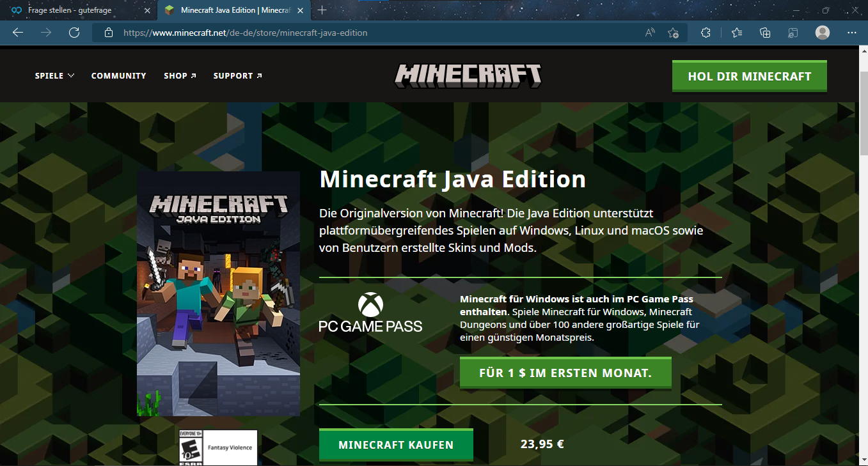
Task: Add this page to favorites
Action: (673, 33)
